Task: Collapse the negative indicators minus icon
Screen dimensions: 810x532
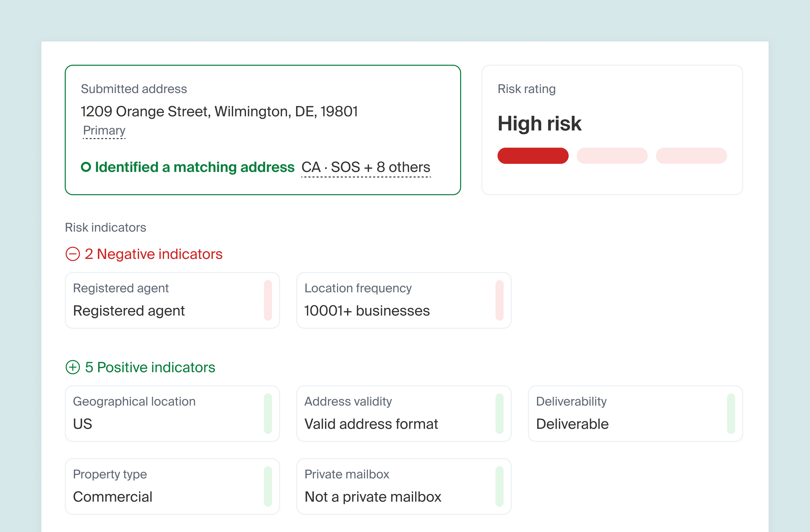Action: pyautogui.click(x=73, y=254)
